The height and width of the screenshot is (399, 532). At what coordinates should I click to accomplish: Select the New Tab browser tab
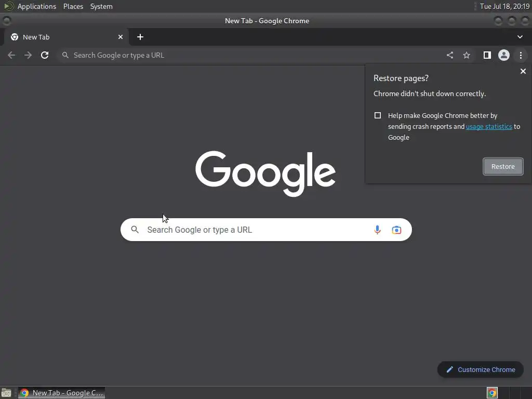66,37
